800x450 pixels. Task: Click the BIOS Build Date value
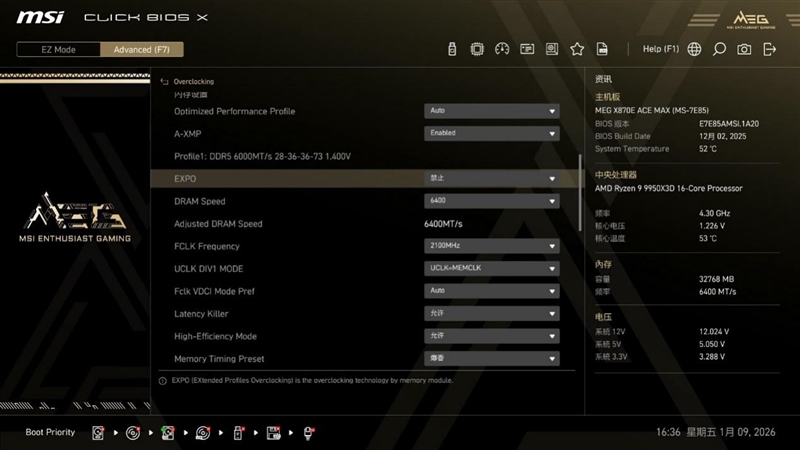(722, 136)
